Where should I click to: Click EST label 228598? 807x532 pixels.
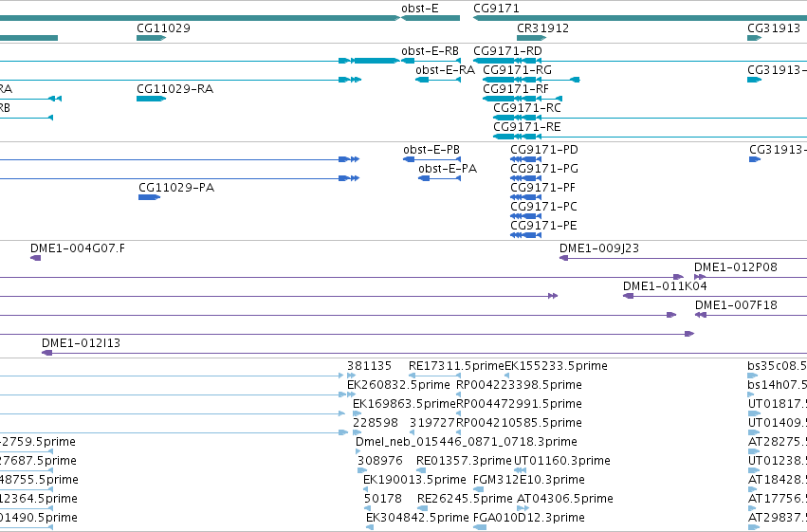tap(376, 424)
